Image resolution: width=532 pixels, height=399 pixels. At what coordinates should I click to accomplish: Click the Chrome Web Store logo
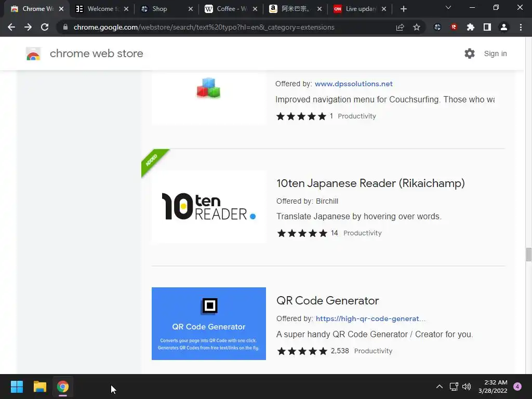click(33, 54)
